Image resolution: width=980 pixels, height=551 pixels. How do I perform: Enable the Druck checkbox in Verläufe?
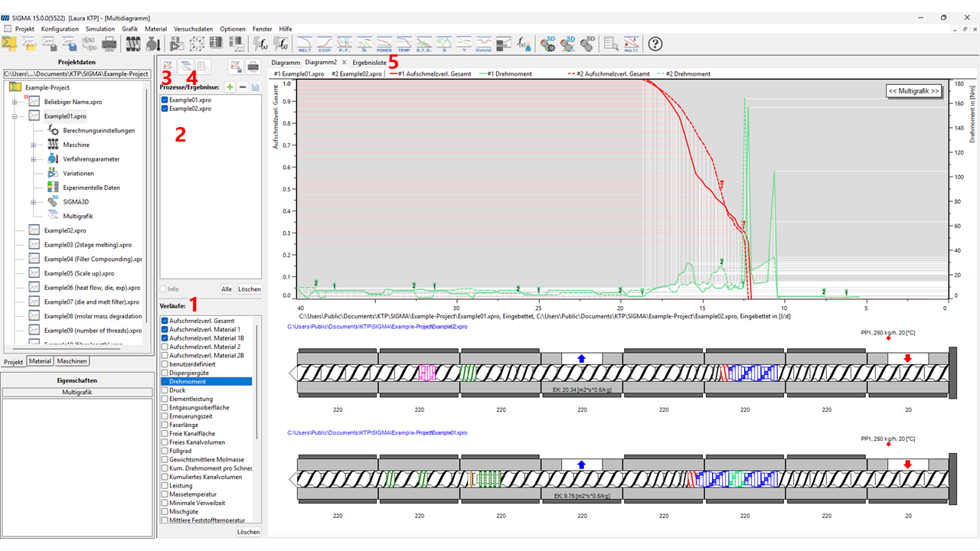[165, 390]
